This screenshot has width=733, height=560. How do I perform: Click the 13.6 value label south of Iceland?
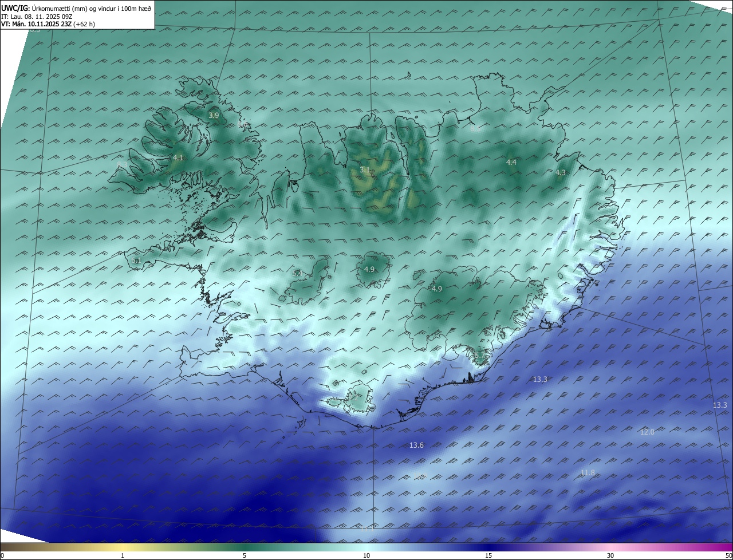click(417, 445)
